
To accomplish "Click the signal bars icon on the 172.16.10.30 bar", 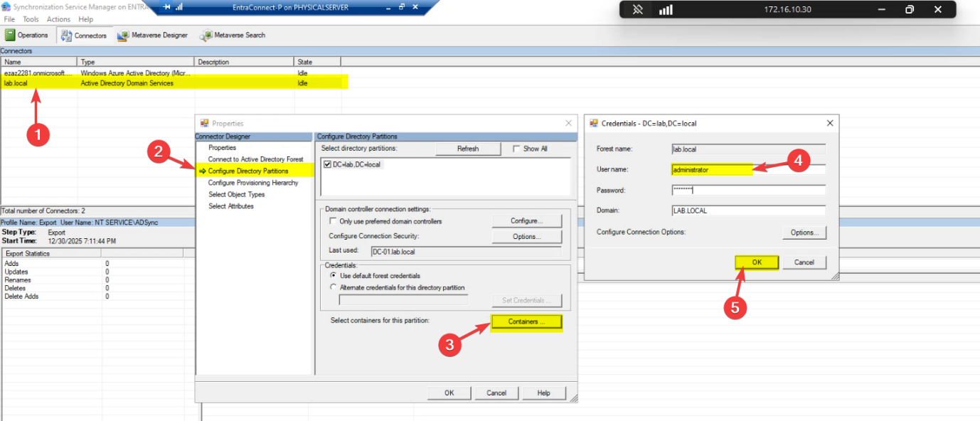I will pos(666,10).
